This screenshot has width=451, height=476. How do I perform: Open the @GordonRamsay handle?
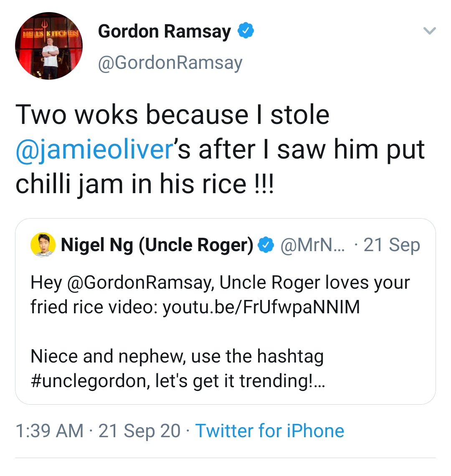pyautogui.click(x=170, y=63)
